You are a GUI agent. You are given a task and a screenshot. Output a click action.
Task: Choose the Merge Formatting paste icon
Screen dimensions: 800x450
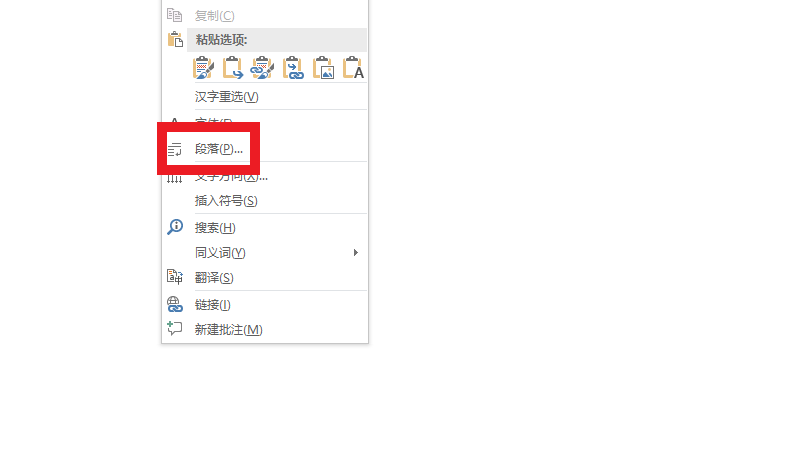pos(233,68)
